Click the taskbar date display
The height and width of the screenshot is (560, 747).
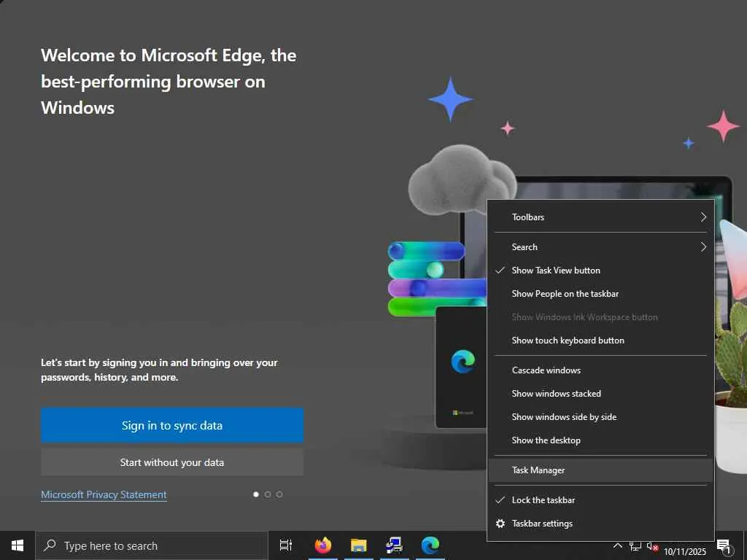point(684,551)
